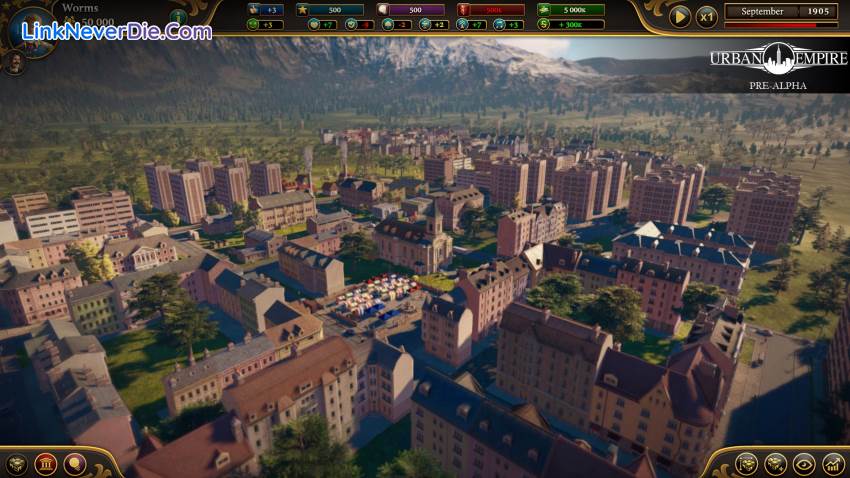This screenshot has width=850, height=478.
Task: Click the blue population growth +3 indicator
Action: 266,10
